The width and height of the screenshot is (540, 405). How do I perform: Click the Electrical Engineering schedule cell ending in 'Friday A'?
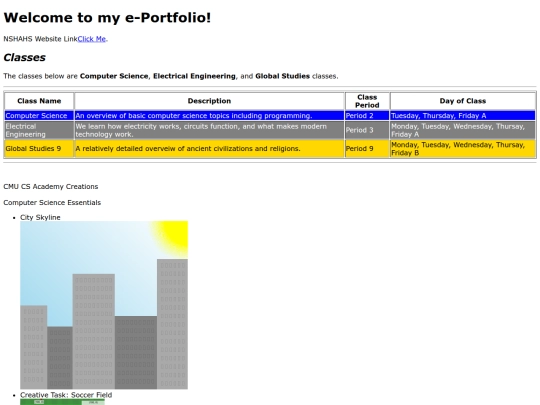[463, 130]
